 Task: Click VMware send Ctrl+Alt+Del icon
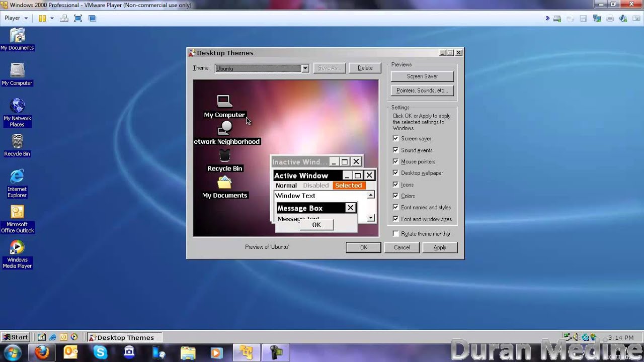click(64, 18)
